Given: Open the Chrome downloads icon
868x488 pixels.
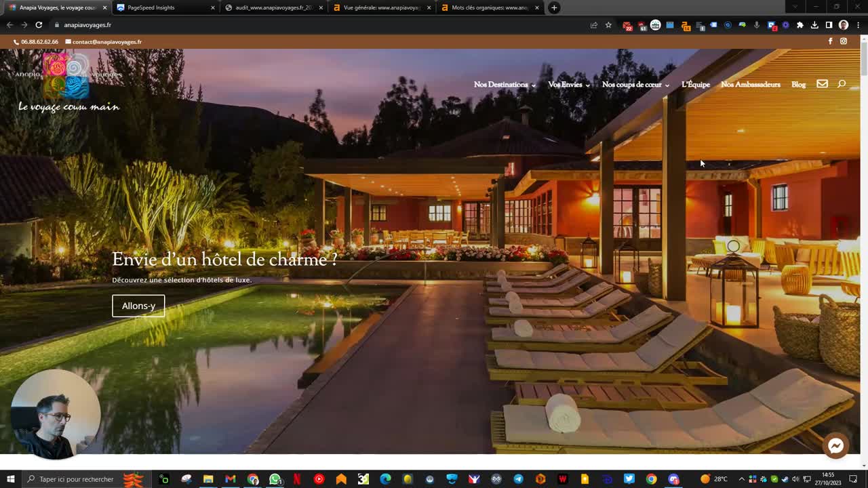Looking at the screenshot, I should point(814,25).
